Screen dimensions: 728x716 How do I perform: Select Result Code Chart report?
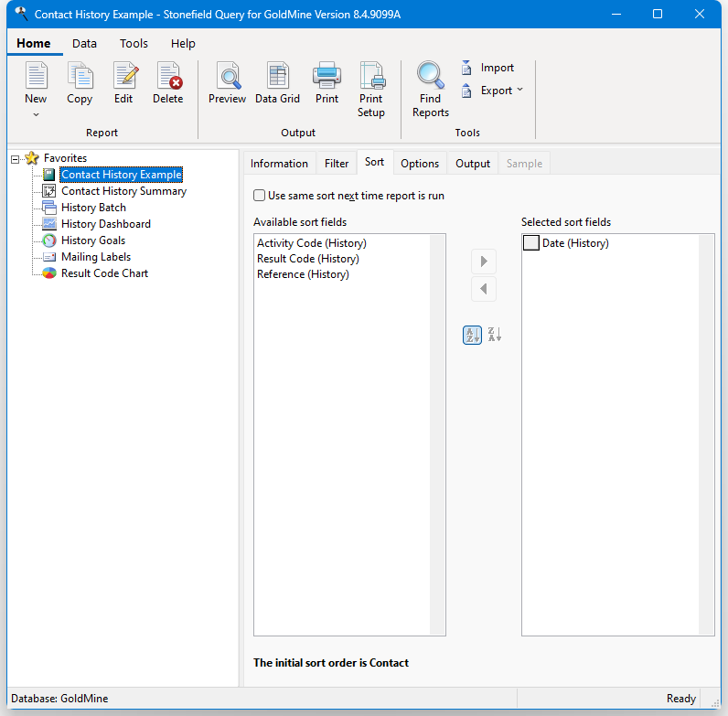coord(104,273)
